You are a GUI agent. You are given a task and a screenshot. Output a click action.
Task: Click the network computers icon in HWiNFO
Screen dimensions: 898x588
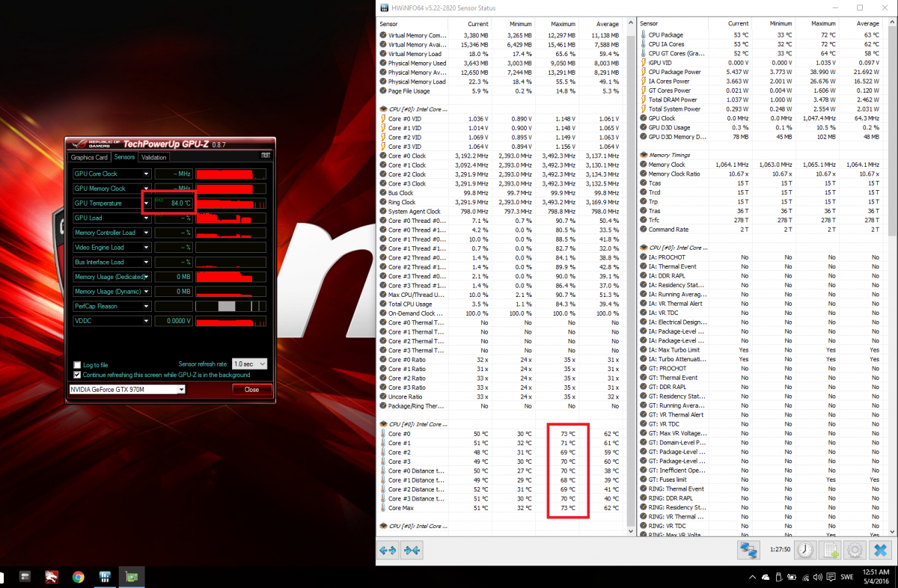pos(749,551)
